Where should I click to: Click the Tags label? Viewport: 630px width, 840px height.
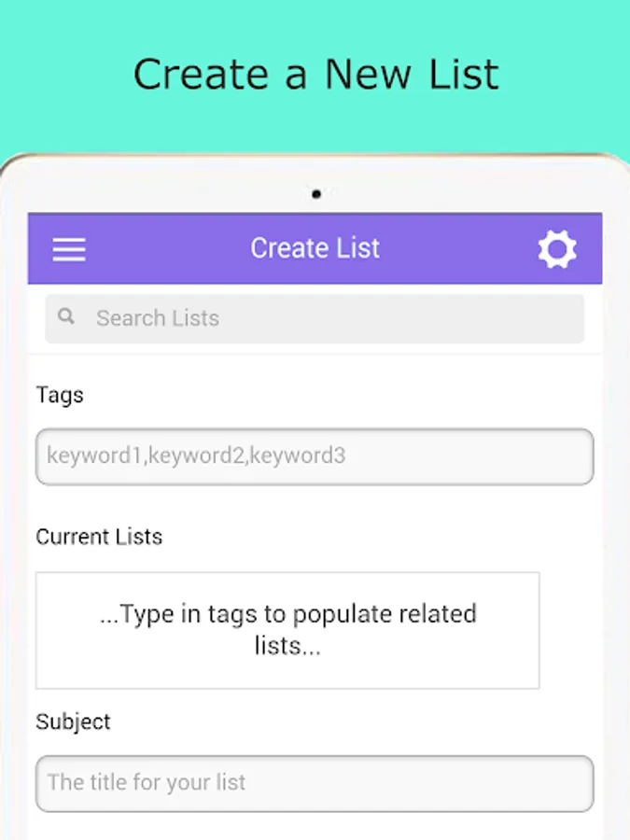point(60,395)
